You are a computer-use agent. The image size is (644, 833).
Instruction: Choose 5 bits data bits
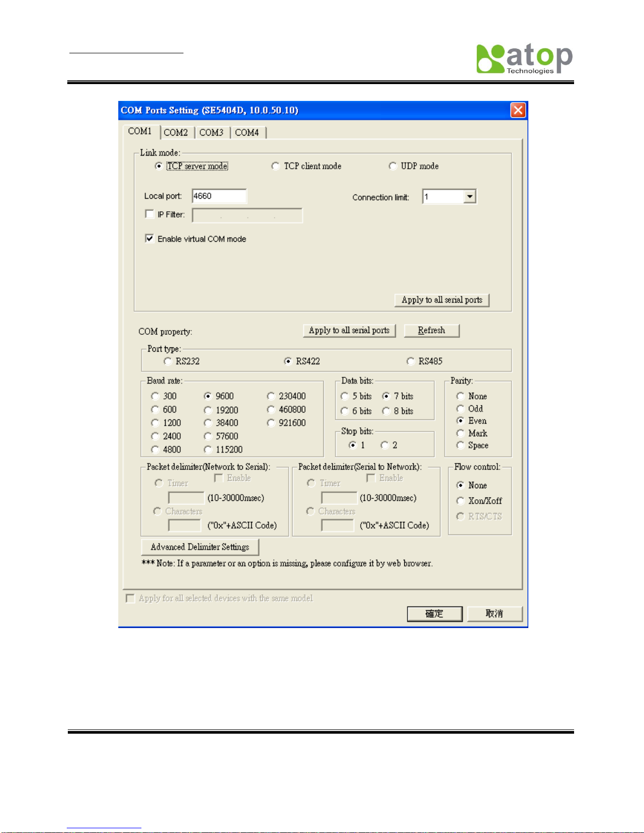coord(344,396)
